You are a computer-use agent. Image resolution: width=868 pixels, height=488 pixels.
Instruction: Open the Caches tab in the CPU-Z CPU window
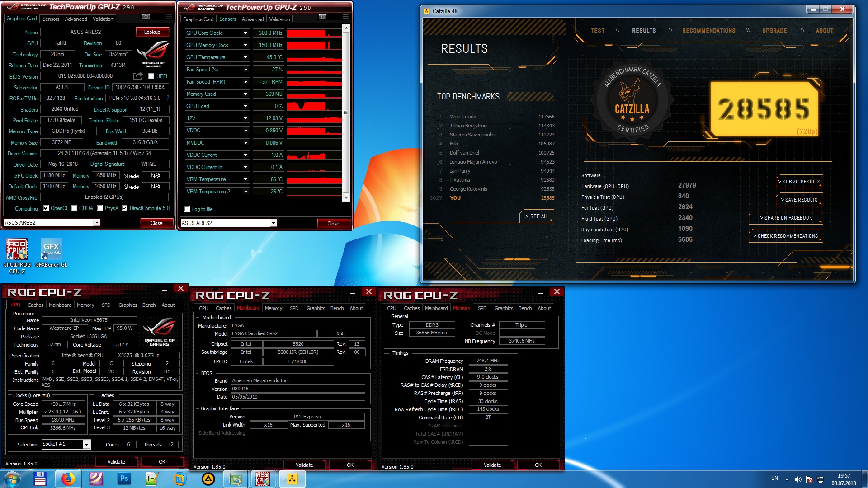(35, 305)
